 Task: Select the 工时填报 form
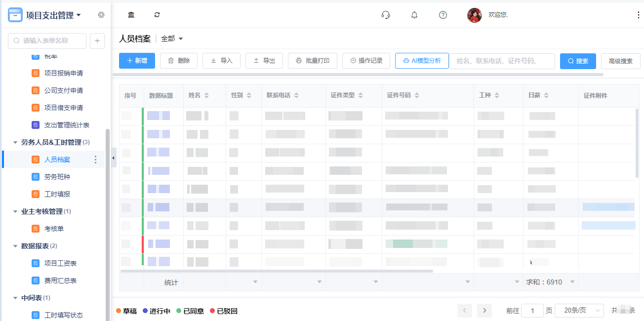(x=57, y=194)
